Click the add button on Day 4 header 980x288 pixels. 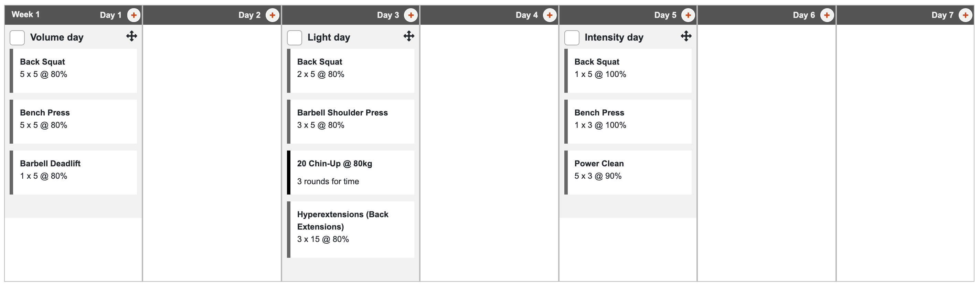click(550, 15)
